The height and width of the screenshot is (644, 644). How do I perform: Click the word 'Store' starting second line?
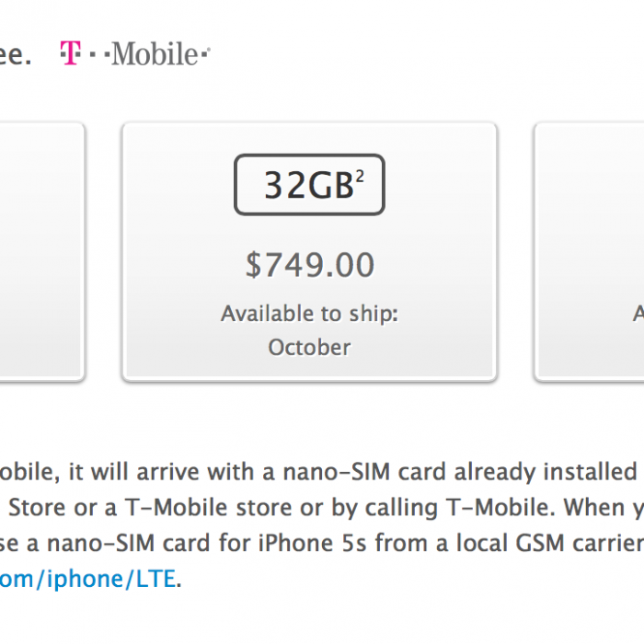pyautogui.click(x=35, y=507)
